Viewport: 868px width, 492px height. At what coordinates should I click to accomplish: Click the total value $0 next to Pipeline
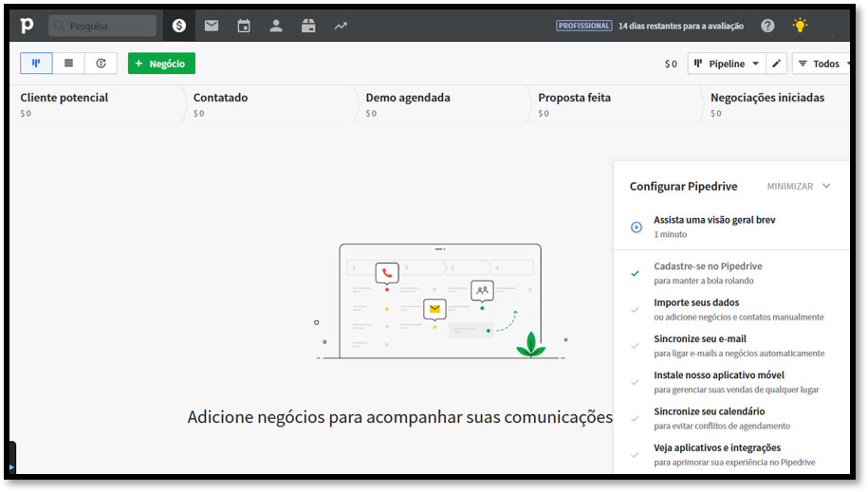[671, 64]
